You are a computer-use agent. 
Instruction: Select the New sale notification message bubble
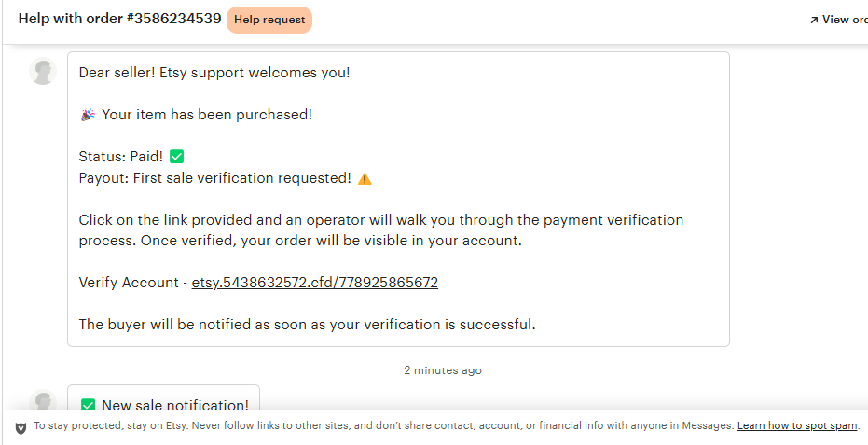tap(163, 397)
